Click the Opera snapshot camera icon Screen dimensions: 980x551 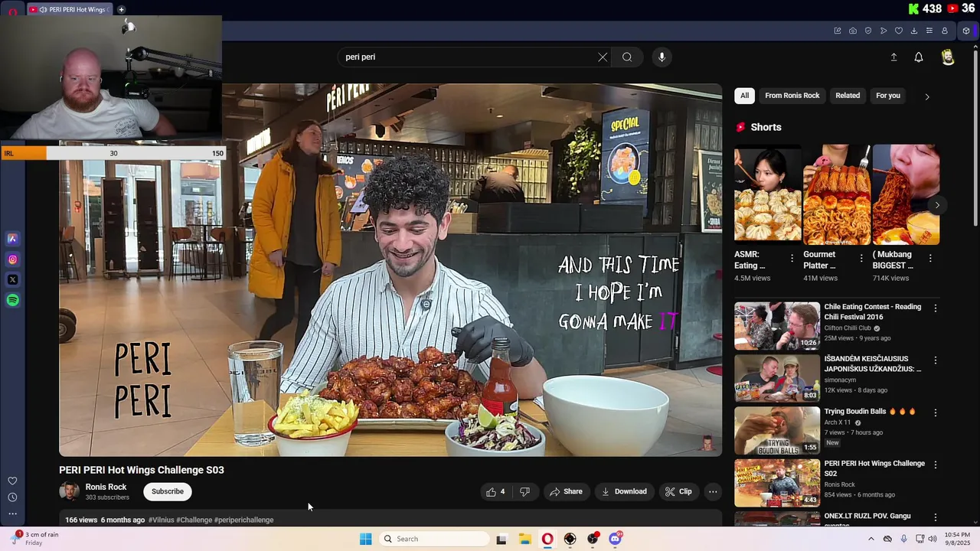tap(853, 31)
